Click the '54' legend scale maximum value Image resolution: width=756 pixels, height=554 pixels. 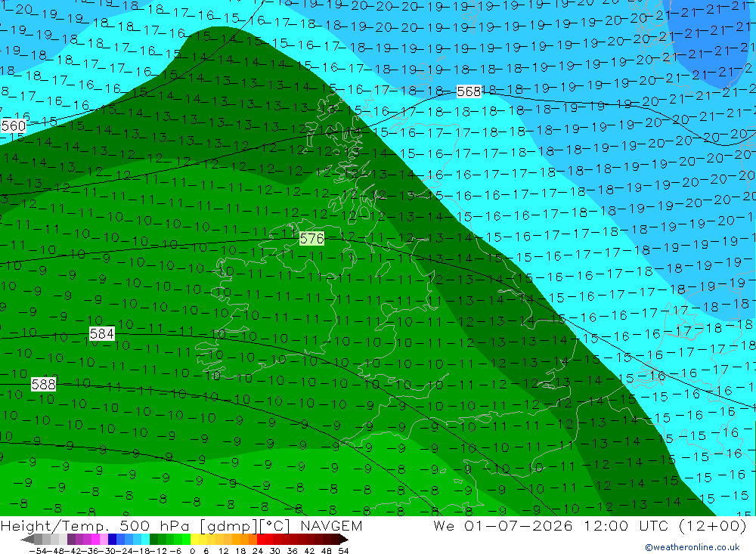tap(343, 551)
